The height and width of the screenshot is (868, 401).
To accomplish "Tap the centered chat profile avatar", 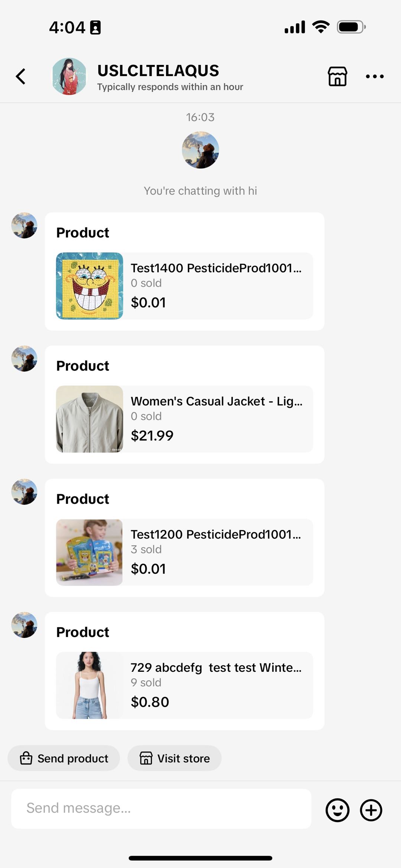I will tap(200, 150).
